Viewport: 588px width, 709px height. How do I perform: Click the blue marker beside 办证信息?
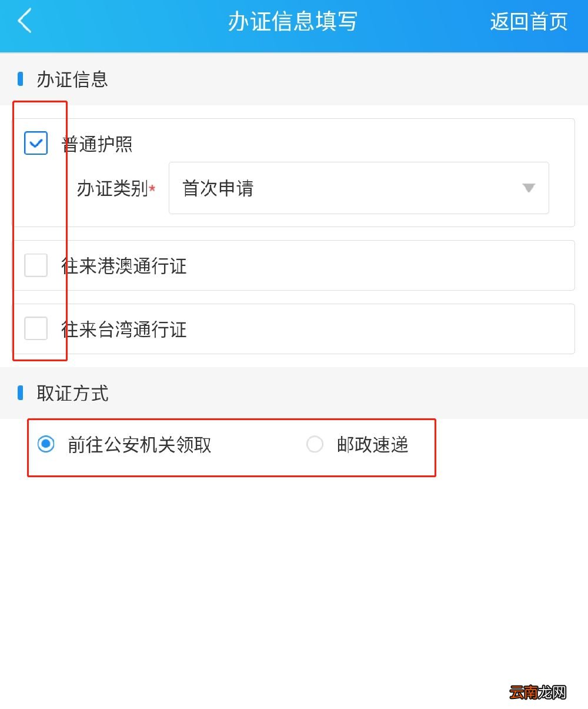tap(21, 78)
